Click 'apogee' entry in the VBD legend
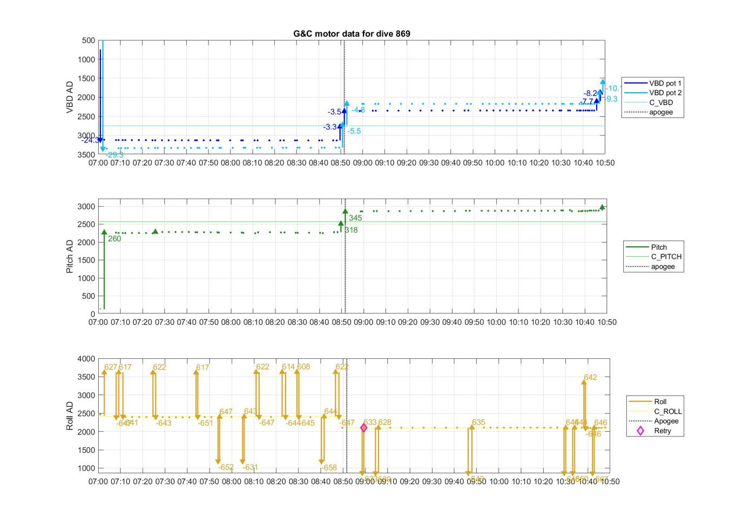Image resolution: width=756 pixels, height=532 pixels. click(x=653, y=112)
